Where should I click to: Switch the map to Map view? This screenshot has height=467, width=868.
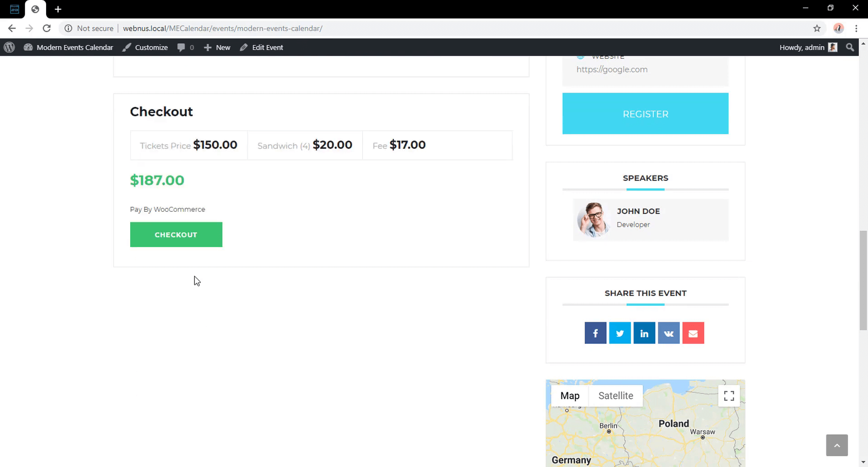pos(570,396)
